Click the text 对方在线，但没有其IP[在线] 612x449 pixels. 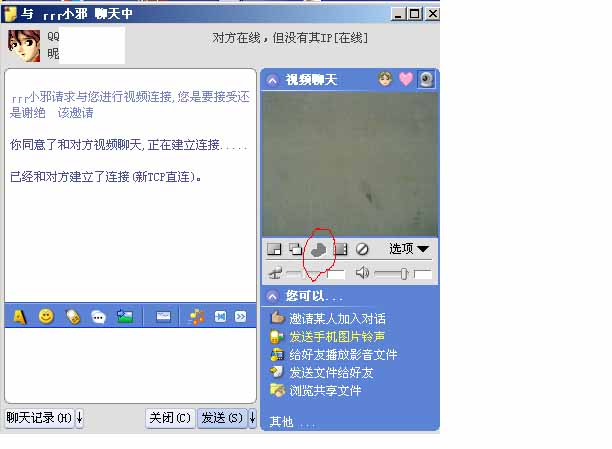coord(290,38)
